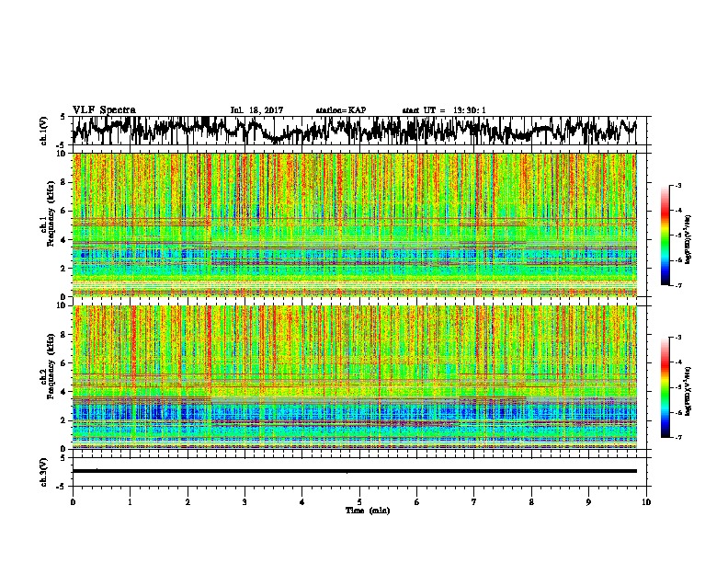Click the "ch.2 Frequency (kHz)" axis label
Screen dimensions: 728x563
pos(50,366)
